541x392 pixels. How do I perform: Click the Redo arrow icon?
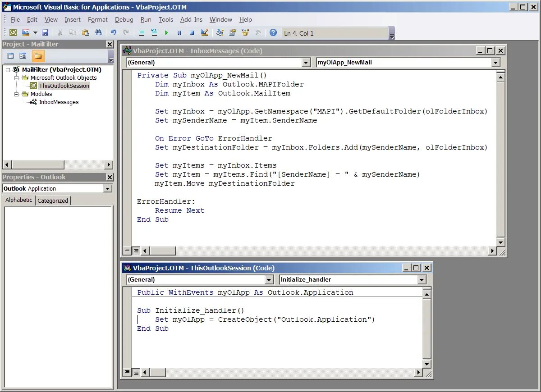(x=126, y=32)
